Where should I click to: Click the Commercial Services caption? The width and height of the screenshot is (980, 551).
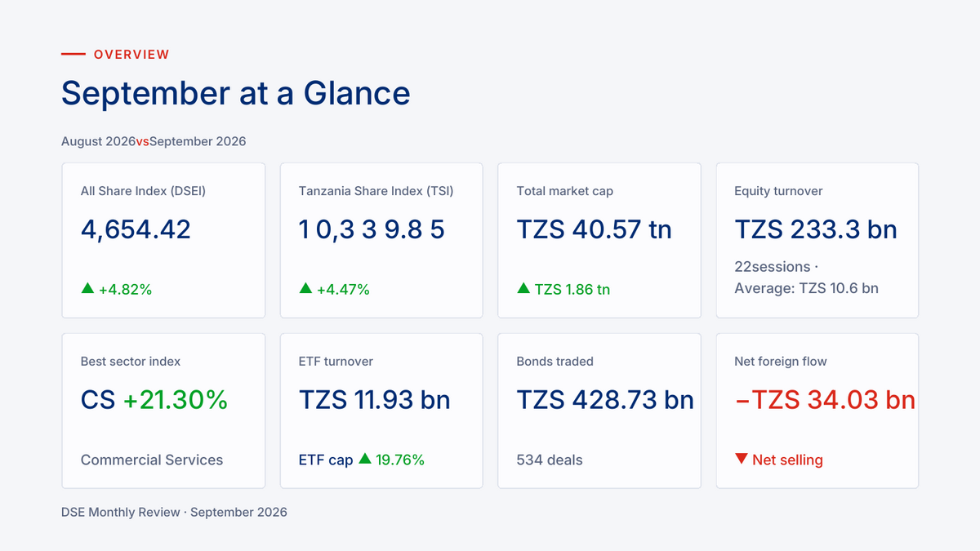152,460
